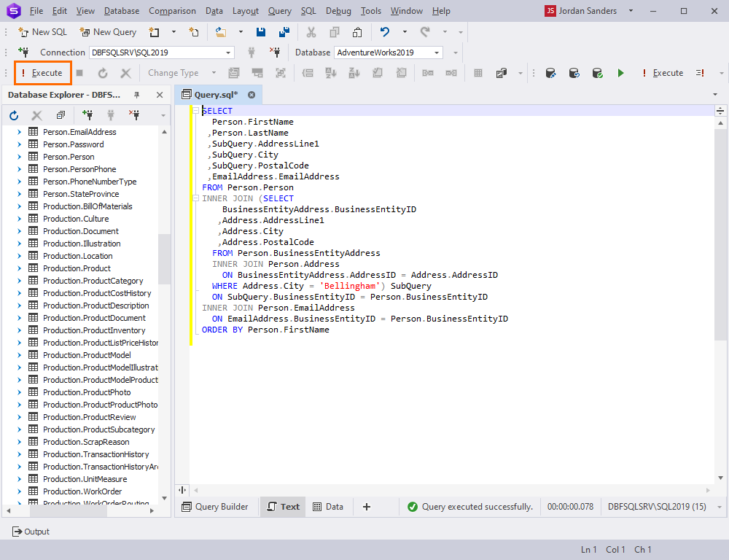
Task: Toggle auto-hide pin for Database Explorer
Action: click(x=136, y=95)
